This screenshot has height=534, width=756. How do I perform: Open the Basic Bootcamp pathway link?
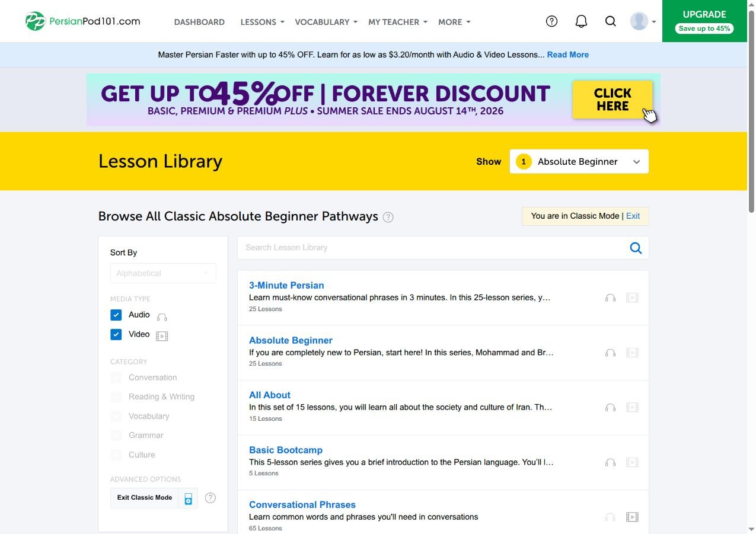[286, 450]
